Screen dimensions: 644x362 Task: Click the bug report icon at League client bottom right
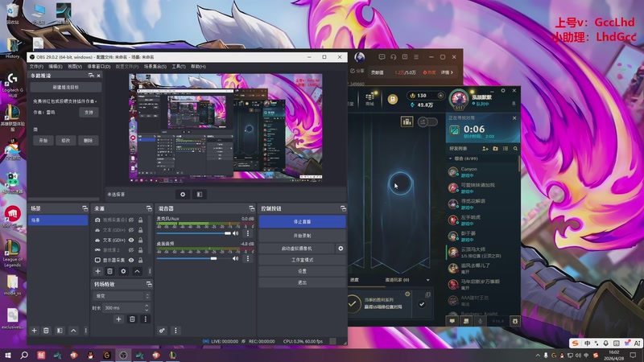[514, 321]
